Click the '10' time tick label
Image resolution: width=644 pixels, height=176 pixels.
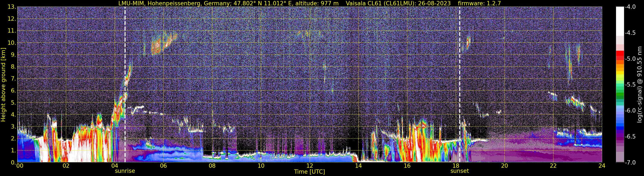tap(261, 166)
